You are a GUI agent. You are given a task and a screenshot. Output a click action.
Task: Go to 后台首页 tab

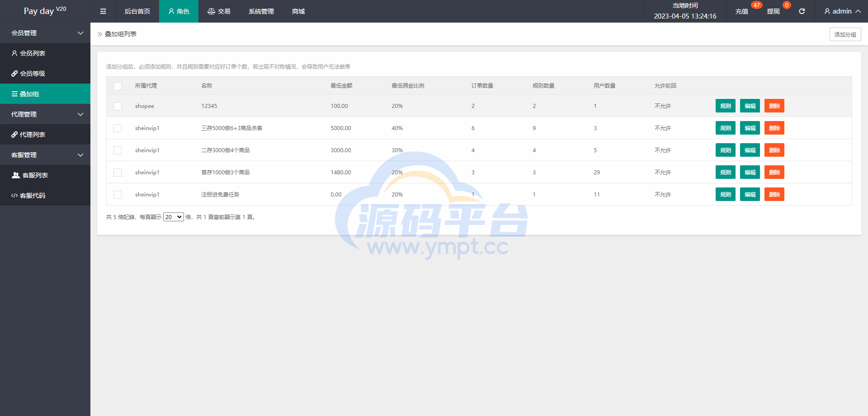tap(137, 11)
